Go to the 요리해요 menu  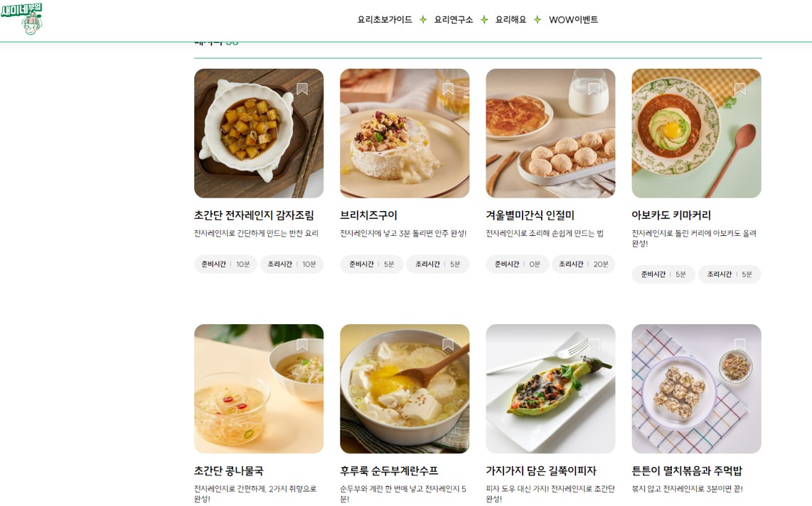pos(511,20)
